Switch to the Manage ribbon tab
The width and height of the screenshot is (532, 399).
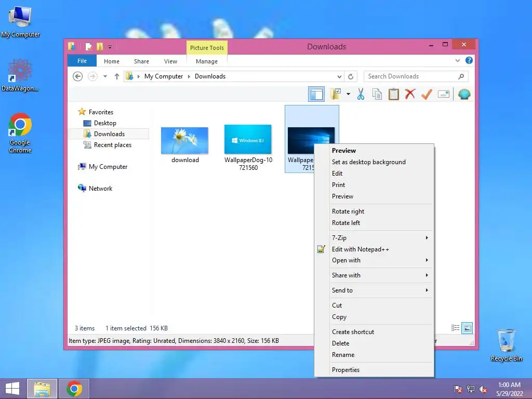point(207,61)
